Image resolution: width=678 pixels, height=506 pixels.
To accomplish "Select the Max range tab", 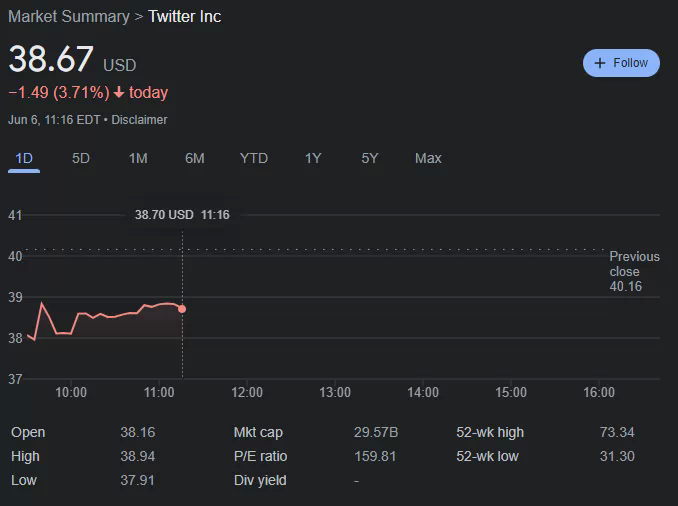I will pyautogui.click(x=428, y=158).
